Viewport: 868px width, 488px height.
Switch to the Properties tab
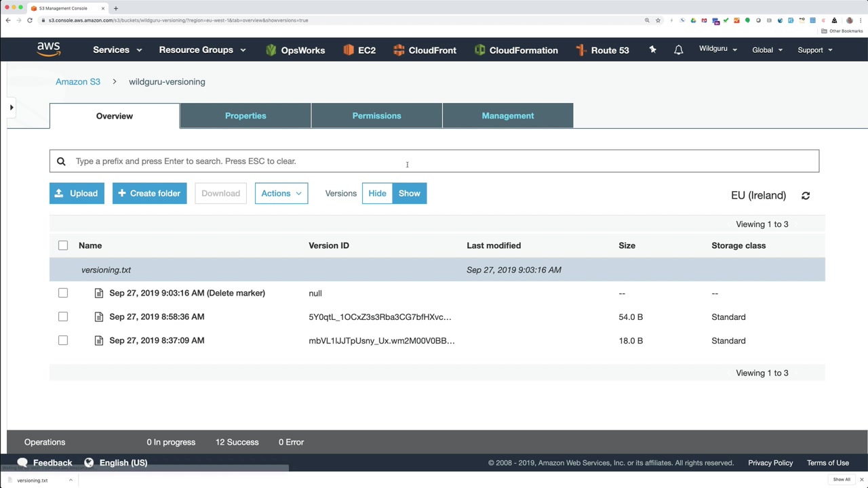point(245,116)
